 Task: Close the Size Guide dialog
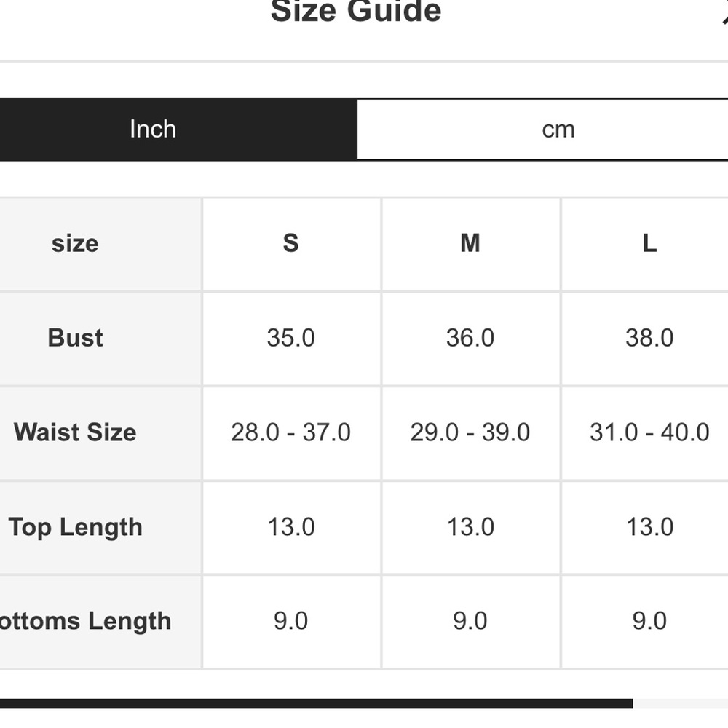tap(724, 19)
